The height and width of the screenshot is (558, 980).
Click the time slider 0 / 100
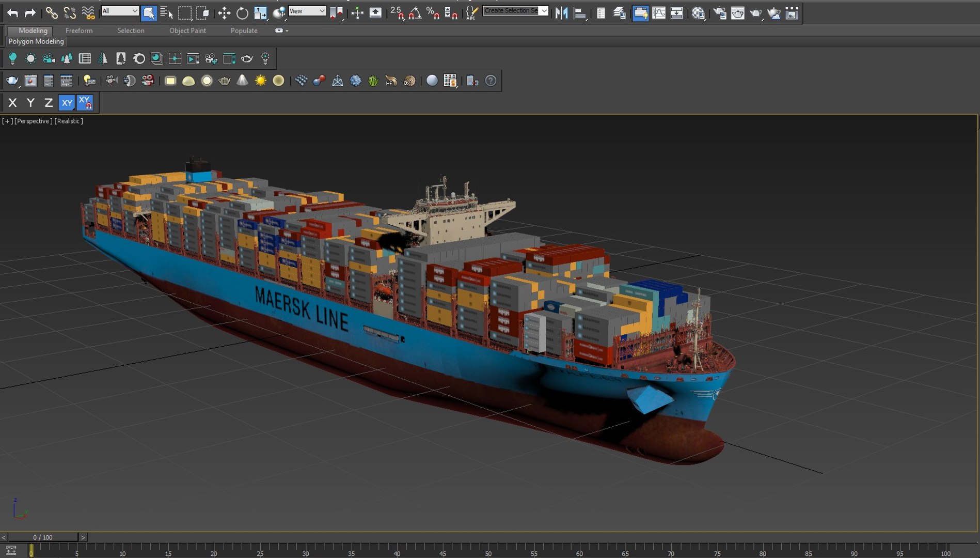click(43, 537)
